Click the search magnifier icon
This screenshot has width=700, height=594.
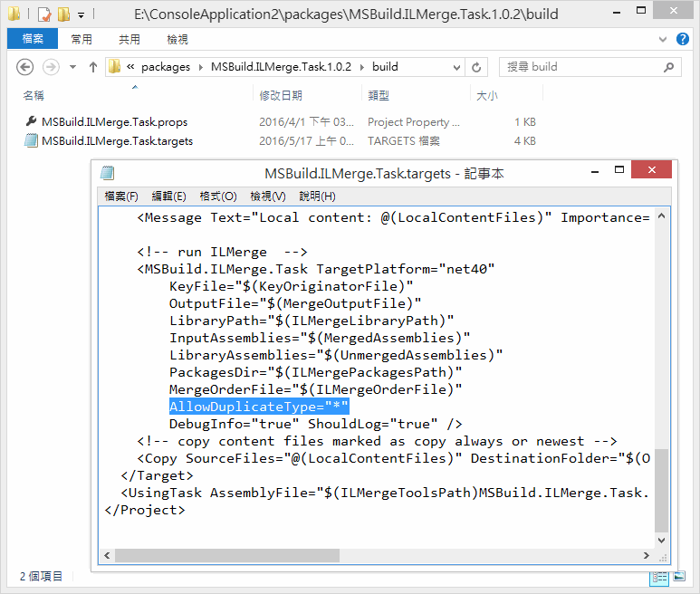click(x=668, y=67)
